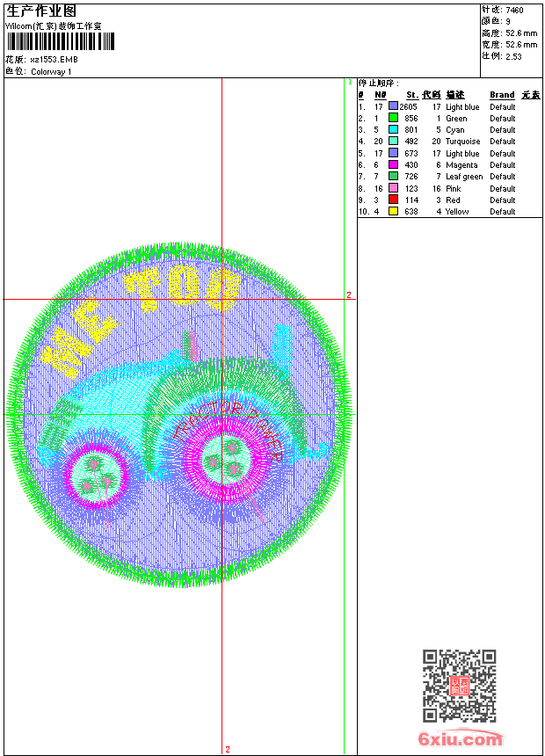Click the first Light blue swatch with 2605 stitches
545x756 pixels.
393,106
